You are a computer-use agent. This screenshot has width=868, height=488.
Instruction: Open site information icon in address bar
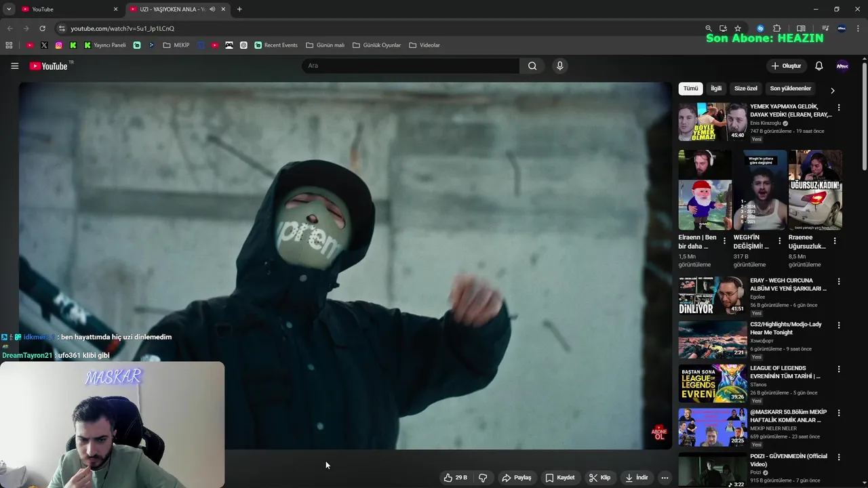point(62,28)
